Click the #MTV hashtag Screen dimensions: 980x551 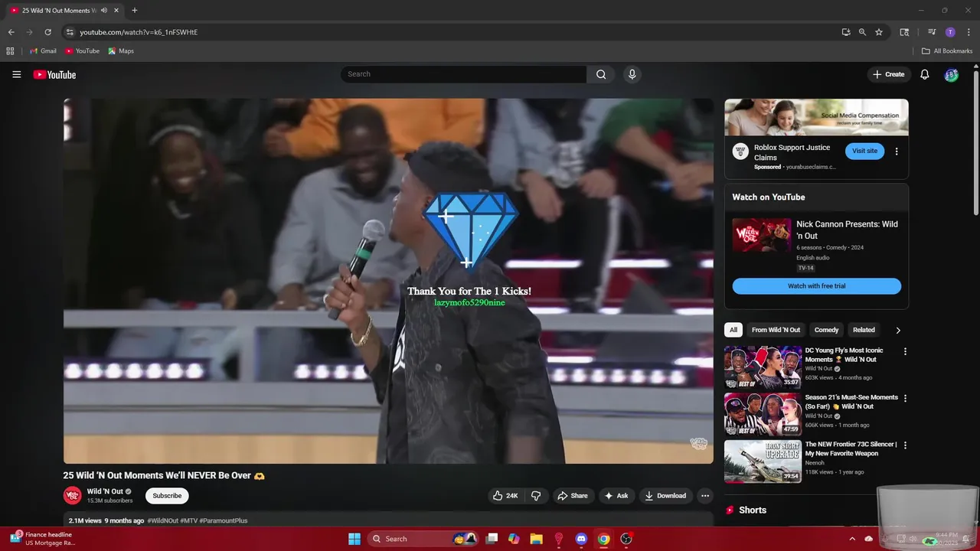tap(188, 520)
